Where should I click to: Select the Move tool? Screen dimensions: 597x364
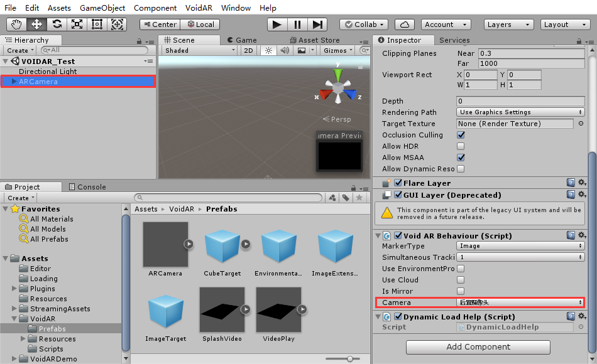[x=36, y=24]
